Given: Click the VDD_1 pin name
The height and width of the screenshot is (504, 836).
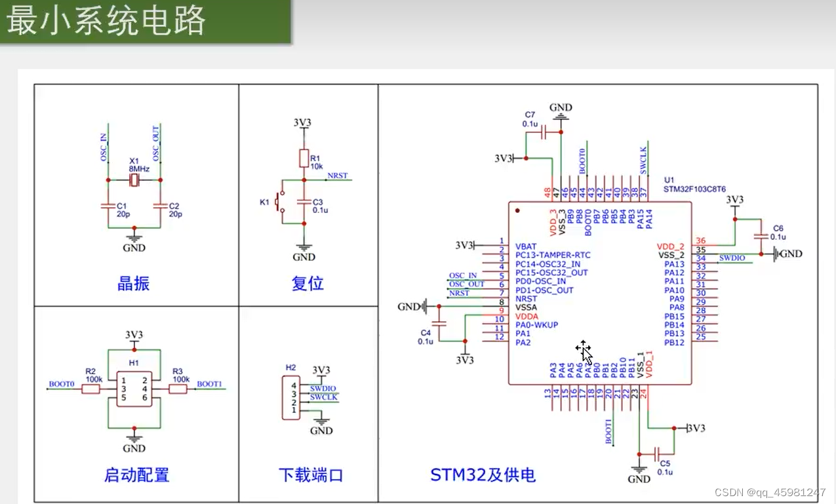Looking at the screenshot, I should pyautogui.click(x=649, y=364).
